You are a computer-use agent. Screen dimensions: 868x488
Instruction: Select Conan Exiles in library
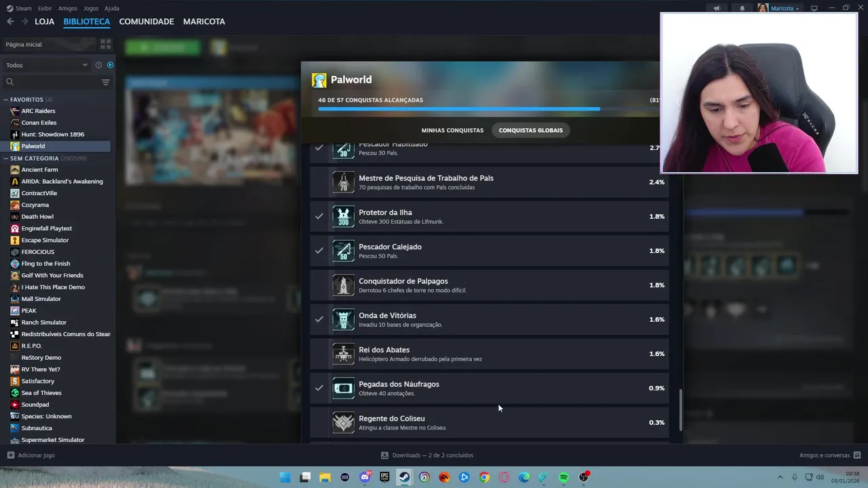point(39,123)
